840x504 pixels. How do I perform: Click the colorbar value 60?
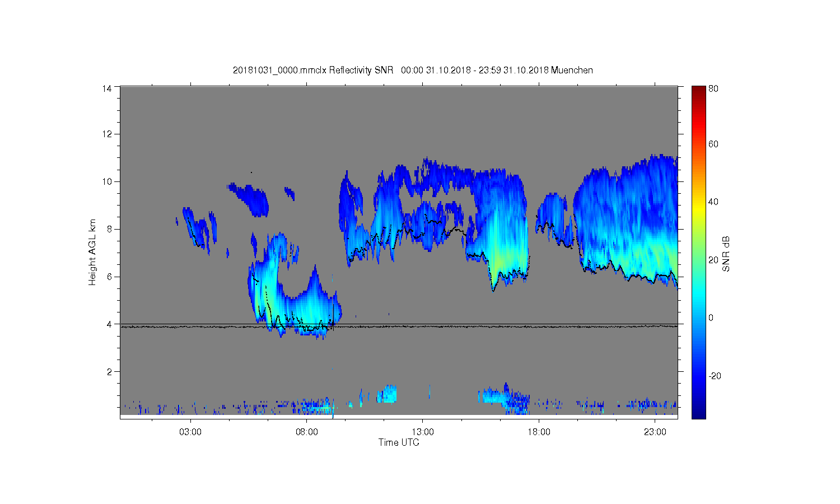pos(713,144)
